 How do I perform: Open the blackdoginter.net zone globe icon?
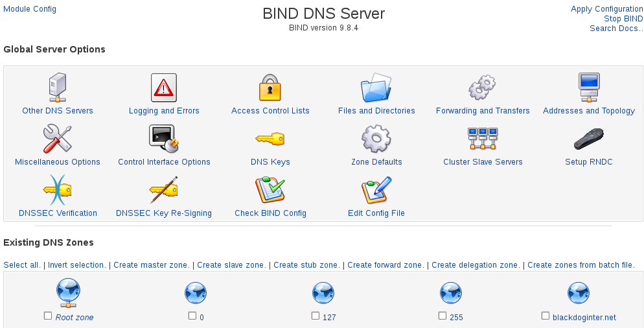[x=579, y=293]
